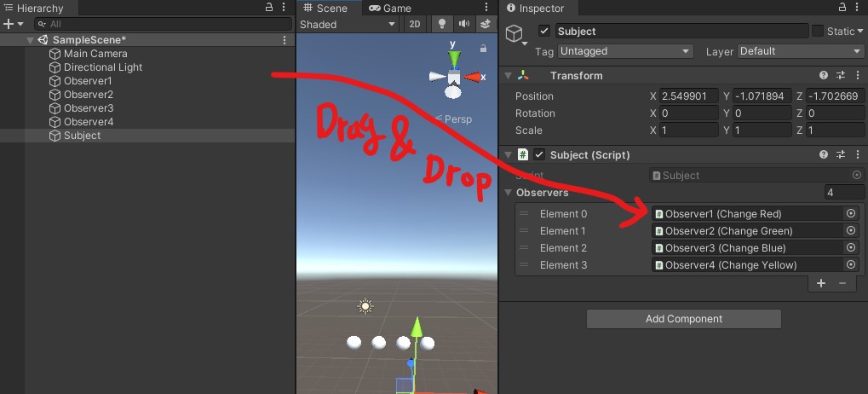Toggle 2D view mode

tap(415, 25)
